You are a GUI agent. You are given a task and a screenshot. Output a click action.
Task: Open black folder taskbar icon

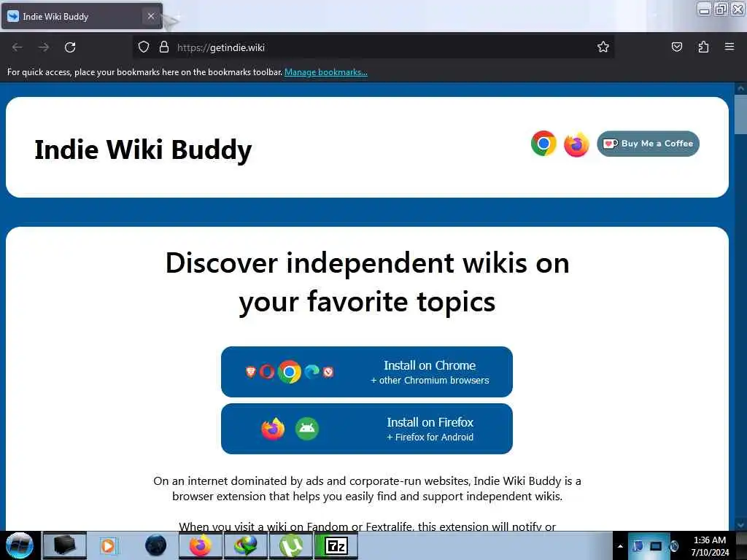point(65,545)
